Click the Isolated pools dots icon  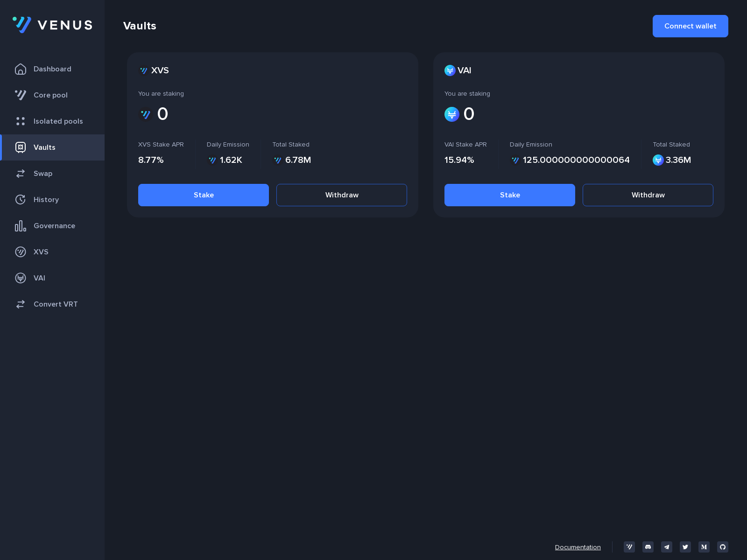pos(21,121)
